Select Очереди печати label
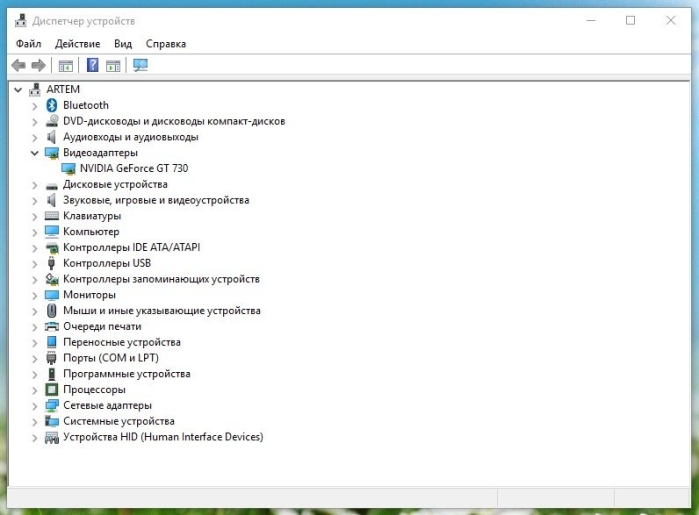This screenshot has height=515, width=699. pos(102,326)
